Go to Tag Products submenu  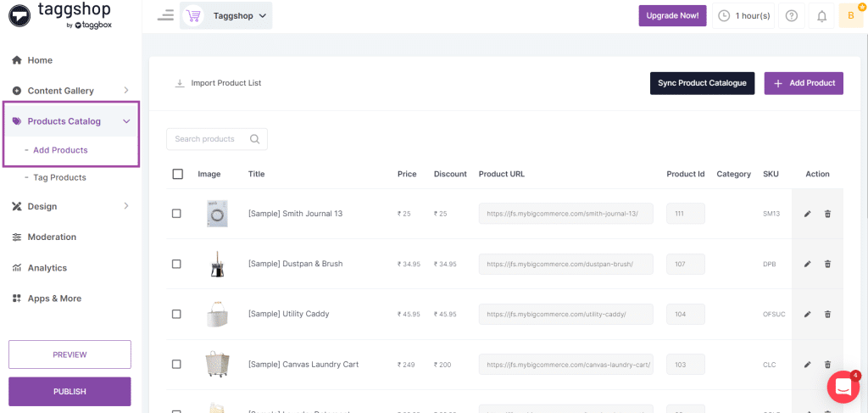[59, 177]
